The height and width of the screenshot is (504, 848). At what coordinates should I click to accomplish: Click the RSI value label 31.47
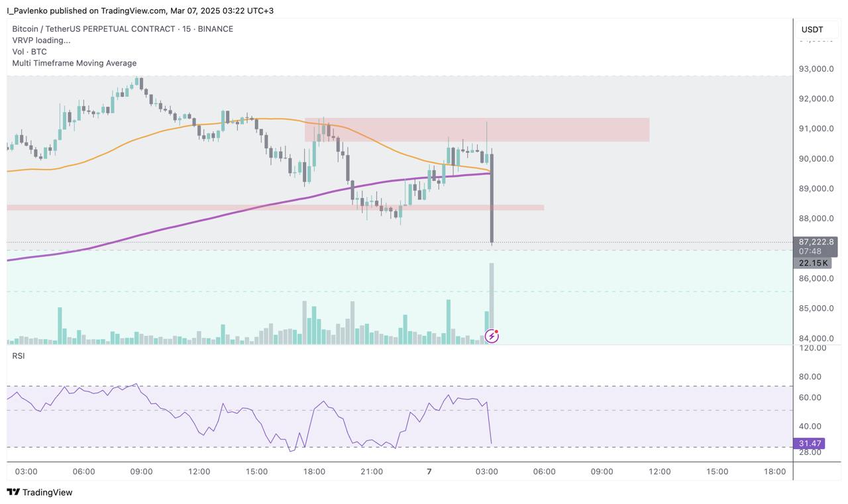809,444
